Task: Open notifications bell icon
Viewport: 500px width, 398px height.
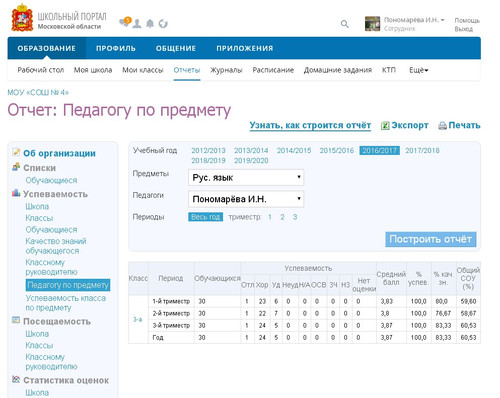Action: click(x=150, y=24)
